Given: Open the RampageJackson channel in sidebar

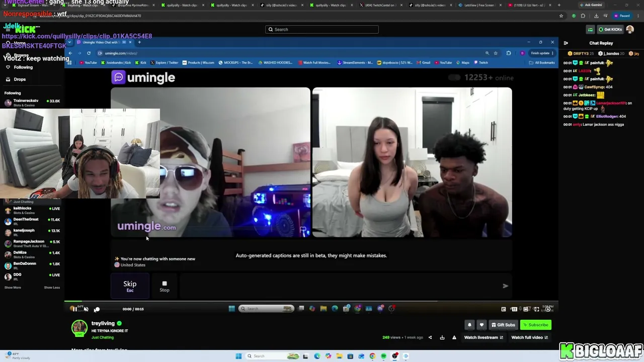Looking at the screenshot, I should pos(31,243).
